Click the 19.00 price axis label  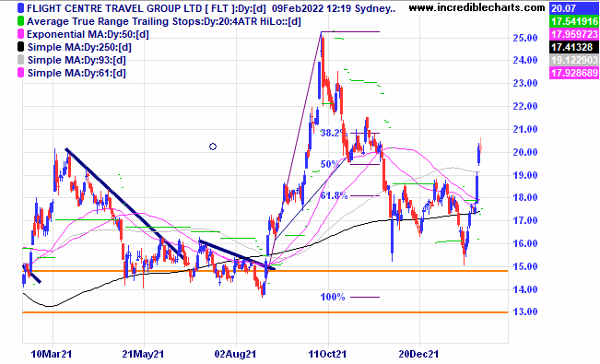(x=525, y=175)
